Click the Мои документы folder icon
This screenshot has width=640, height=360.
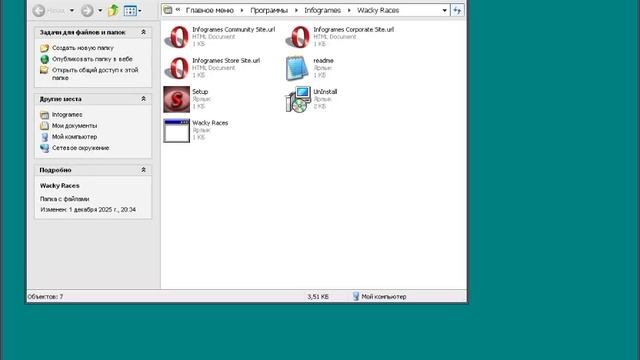(44, 126)
